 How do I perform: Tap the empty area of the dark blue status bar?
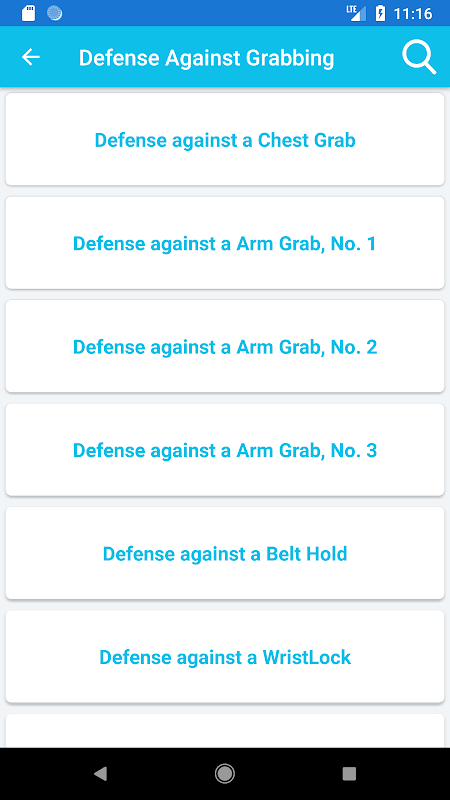(x=204, y=13)
